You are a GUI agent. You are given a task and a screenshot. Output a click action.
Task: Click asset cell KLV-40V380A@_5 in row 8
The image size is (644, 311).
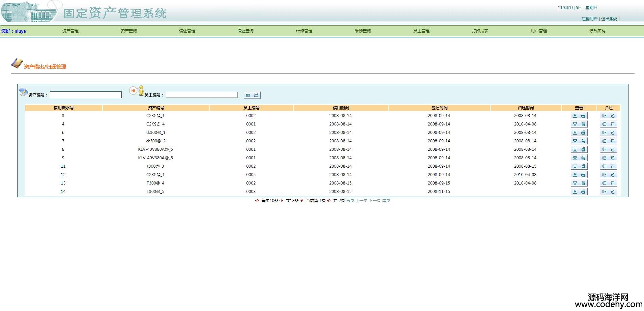(x=155, y=149)
